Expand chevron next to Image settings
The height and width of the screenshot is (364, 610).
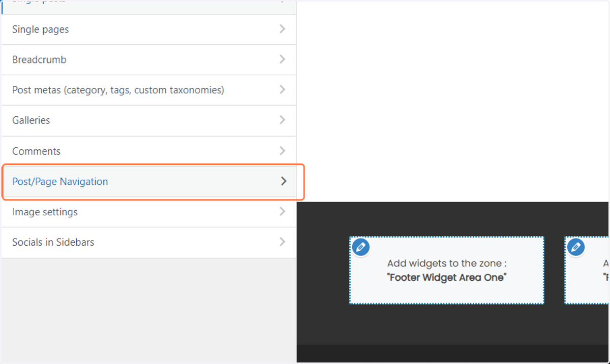(x=283, y=212)
